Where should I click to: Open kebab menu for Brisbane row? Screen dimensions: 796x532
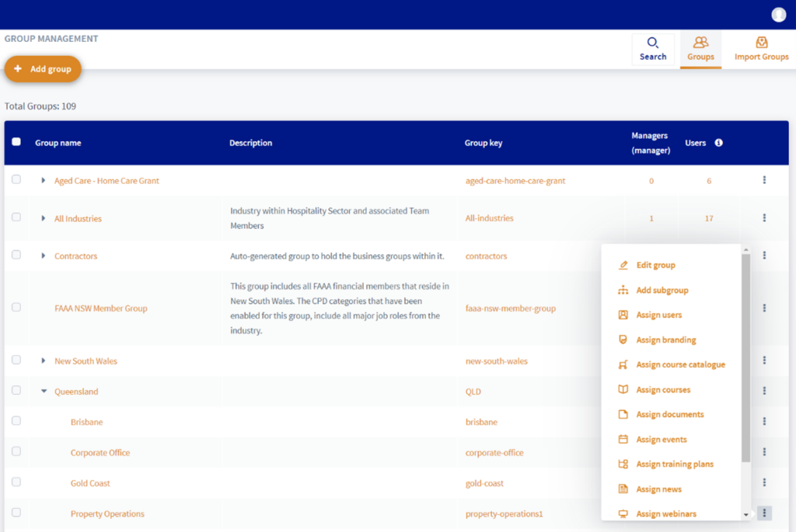pyautogui.click(x=764, y=422)
